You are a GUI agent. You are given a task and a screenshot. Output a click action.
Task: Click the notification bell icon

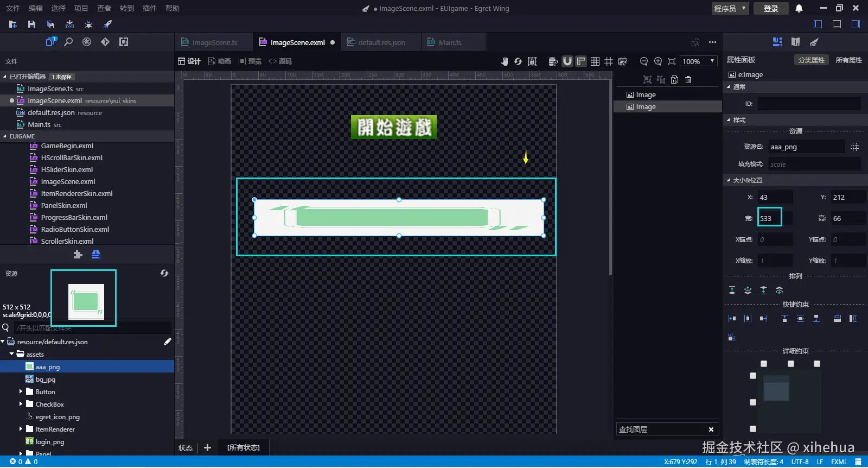[x=799, y=8]
